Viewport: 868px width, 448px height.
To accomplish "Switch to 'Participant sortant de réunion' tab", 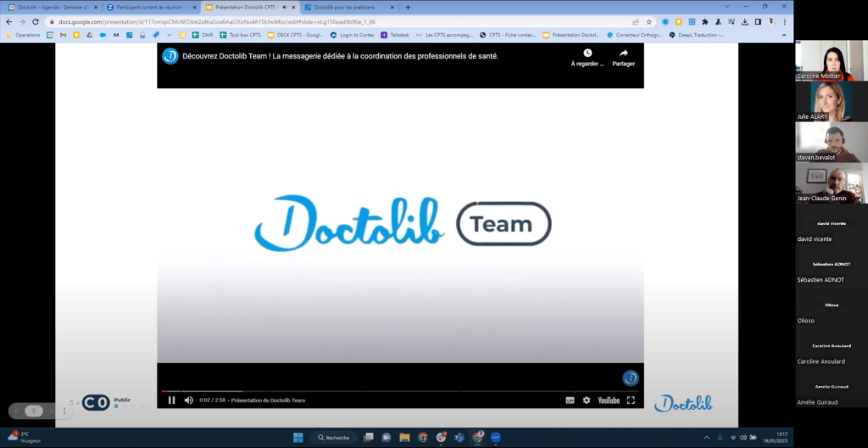I will [x=151, y=7].
